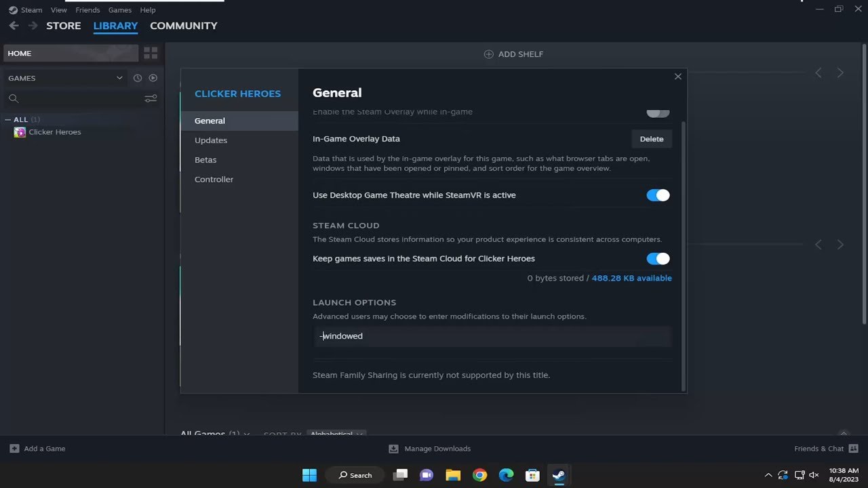Screen dimensions: 868x488
Task: Select Controller in properties sidebar
Action: click(239, 180)
